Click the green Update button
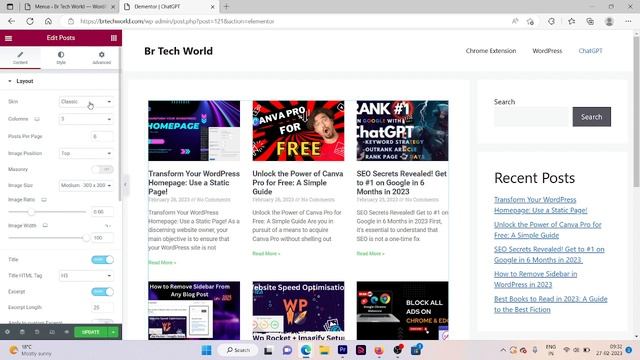This screenshot has width=640, height=360. (x=91, y=332)
